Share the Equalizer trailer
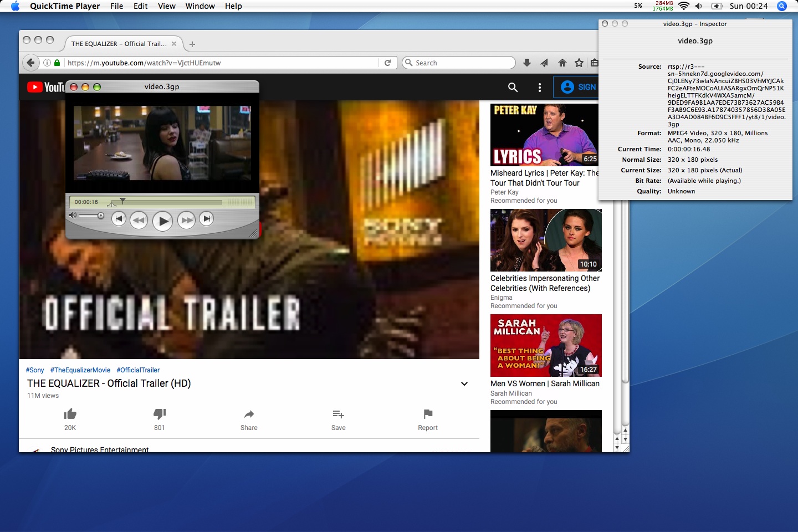The image size is (798, 532). point(249,414)
